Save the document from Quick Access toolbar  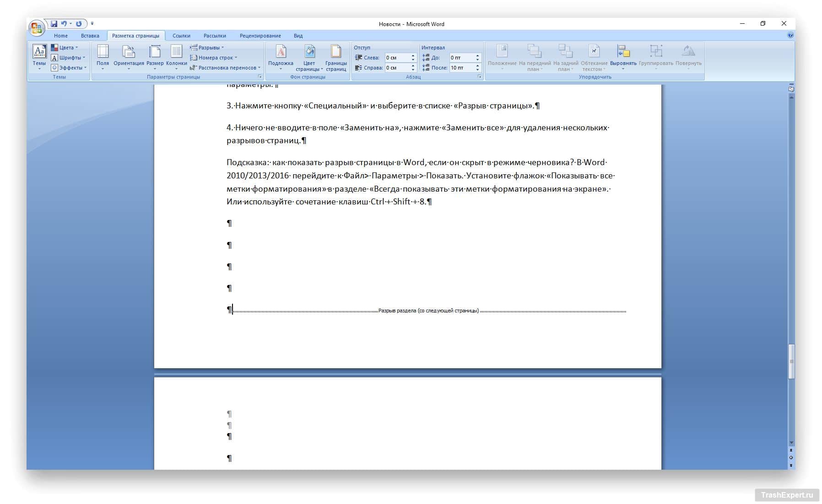pos(54,24)
